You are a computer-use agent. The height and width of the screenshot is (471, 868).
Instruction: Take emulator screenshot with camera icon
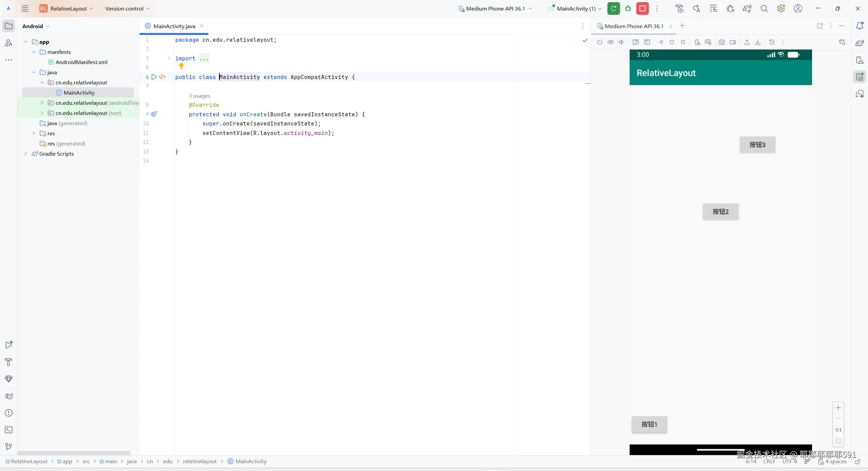tap(722, 42)
